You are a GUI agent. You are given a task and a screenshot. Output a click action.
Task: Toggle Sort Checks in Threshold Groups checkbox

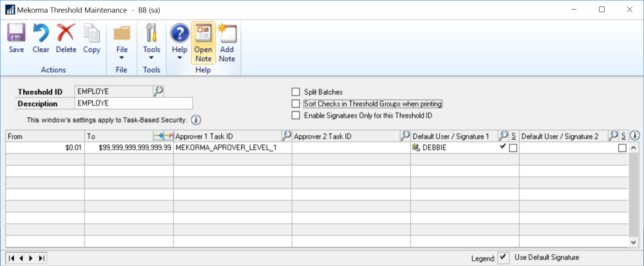(296, 104)
